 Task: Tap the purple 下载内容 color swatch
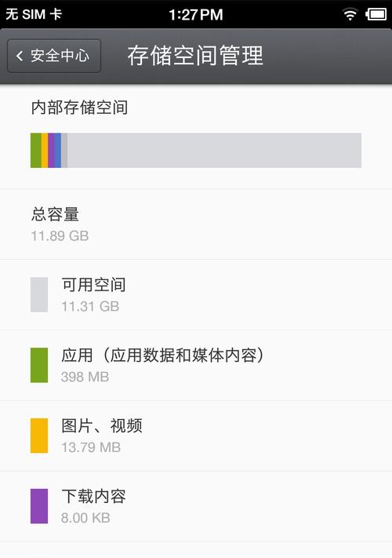39,506
